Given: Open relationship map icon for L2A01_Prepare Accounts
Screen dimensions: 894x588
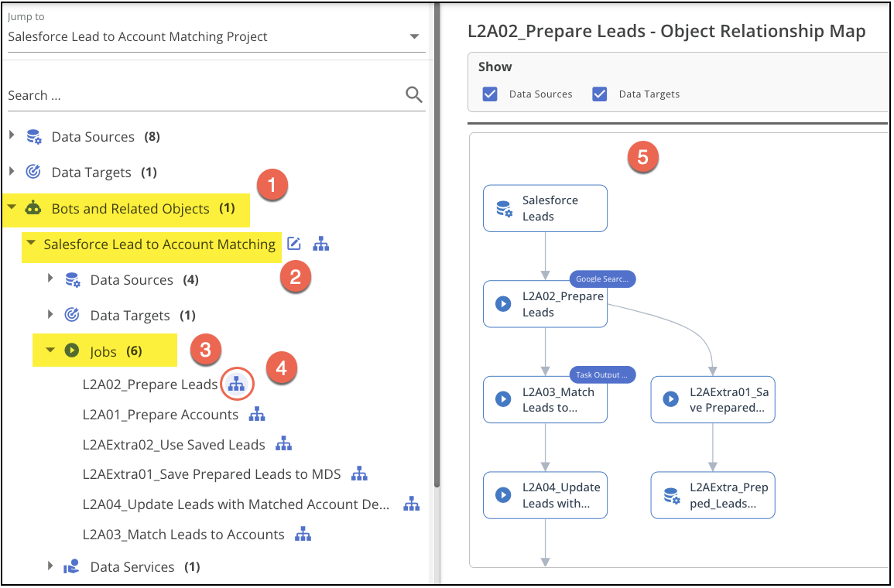Looking at the screenshot, I should 257,414.
